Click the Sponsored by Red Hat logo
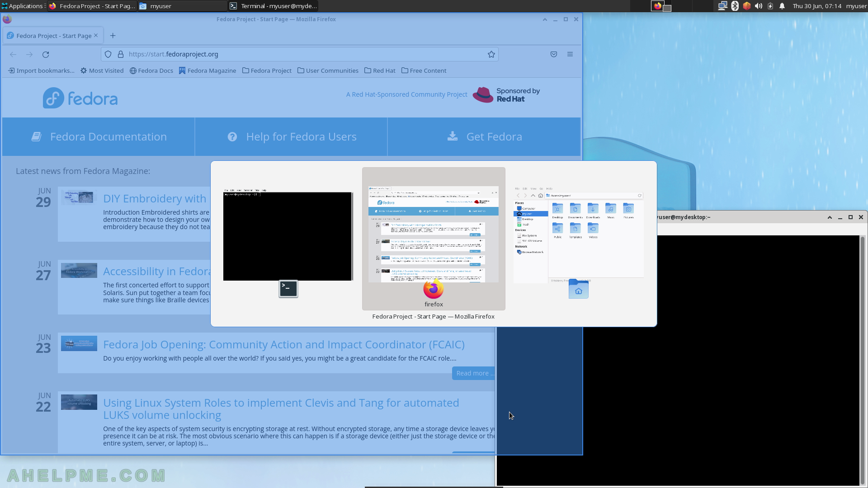 click(506, 95)
